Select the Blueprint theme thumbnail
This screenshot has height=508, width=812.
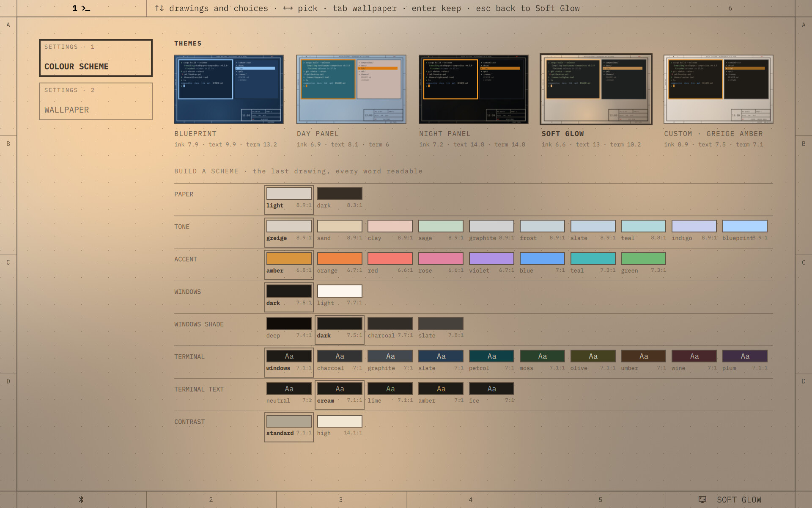tap(229, 89)
